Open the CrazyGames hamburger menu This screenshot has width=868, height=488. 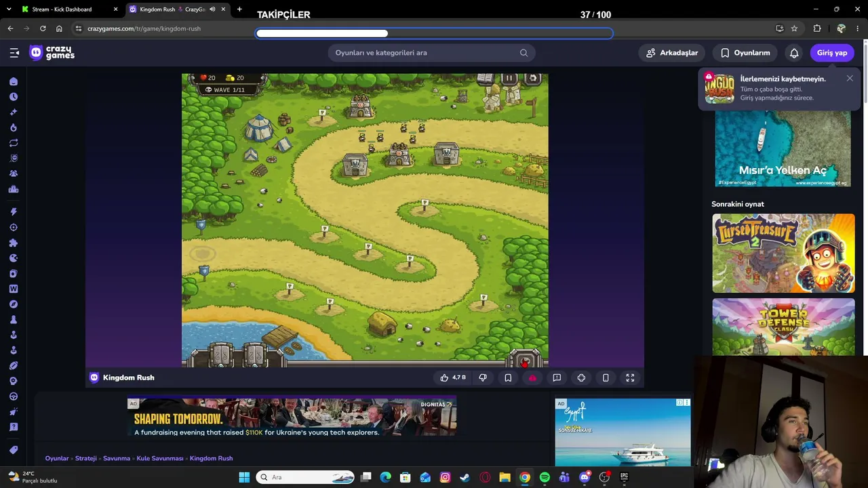(14, 53)
